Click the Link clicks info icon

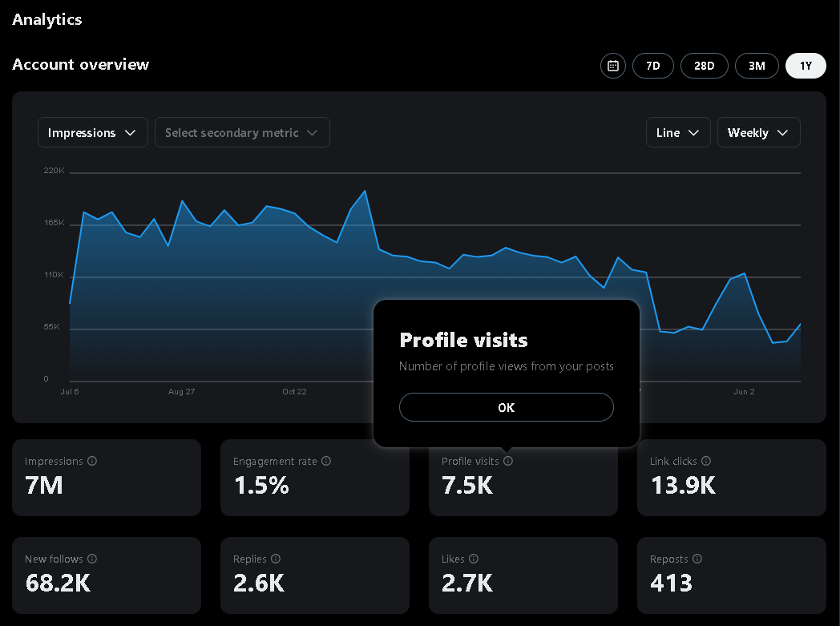(706, 461)
